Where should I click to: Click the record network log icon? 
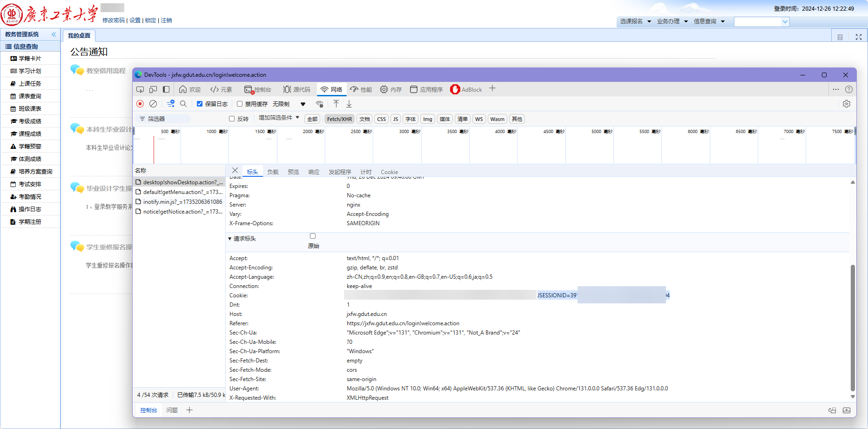pos(140,104)
